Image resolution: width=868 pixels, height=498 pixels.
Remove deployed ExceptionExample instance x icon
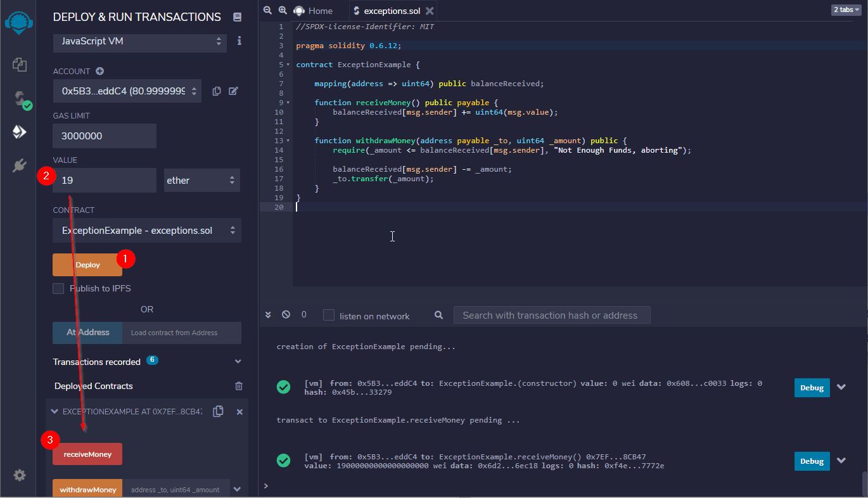click(239, 412)
